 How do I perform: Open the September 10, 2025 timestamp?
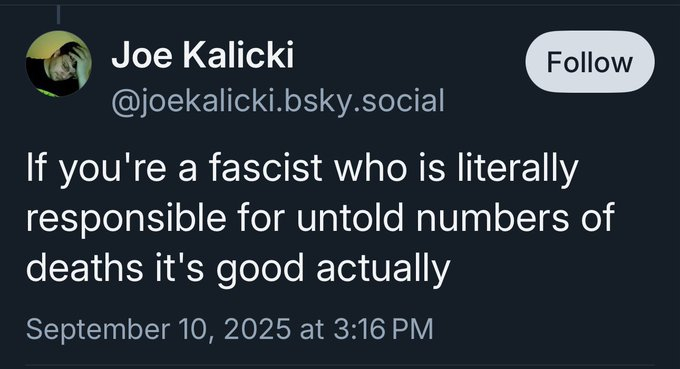click(229, 329)
